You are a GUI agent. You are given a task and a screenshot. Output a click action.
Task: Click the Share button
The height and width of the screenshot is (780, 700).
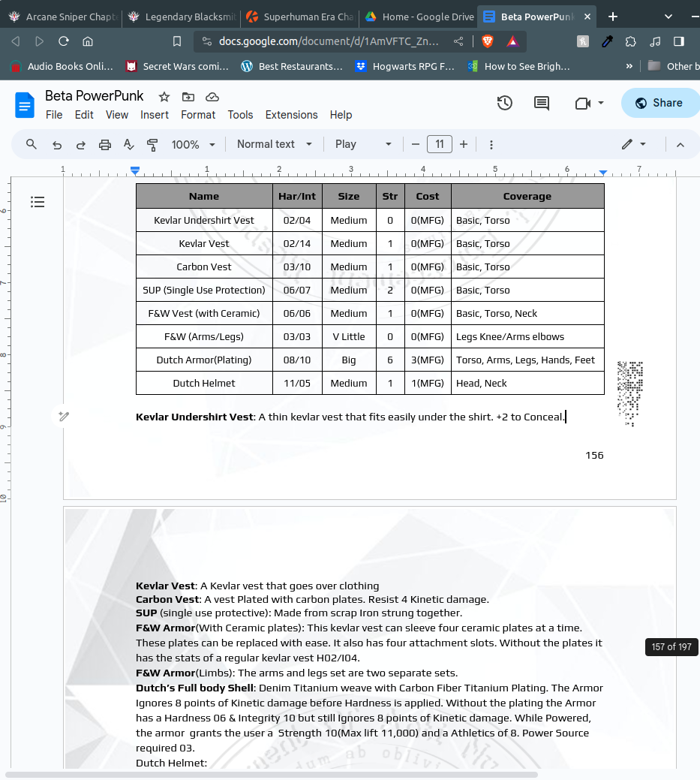(x=659, y=103)
